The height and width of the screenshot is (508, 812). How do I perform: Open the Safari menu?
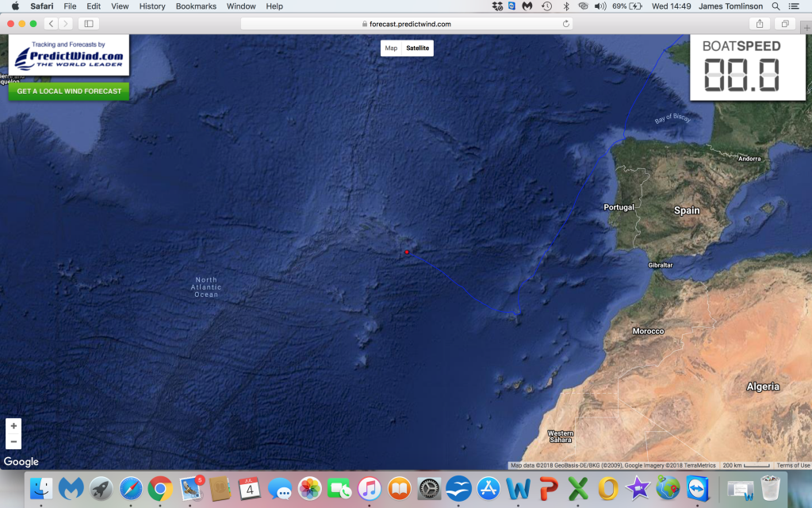pos(41,6)
